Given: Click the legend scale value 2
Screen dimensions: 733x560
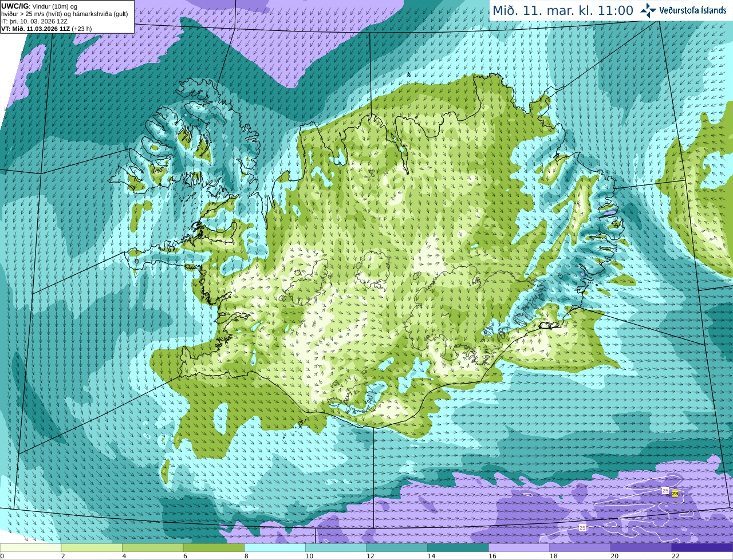Looking at the screenshot, I should [x=63, y=556].
